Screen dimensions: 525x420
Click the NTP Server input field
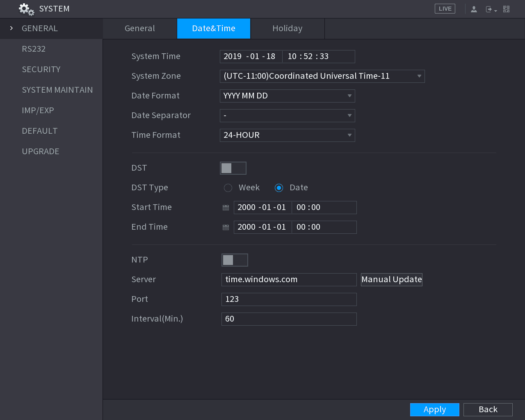(289, 280)
